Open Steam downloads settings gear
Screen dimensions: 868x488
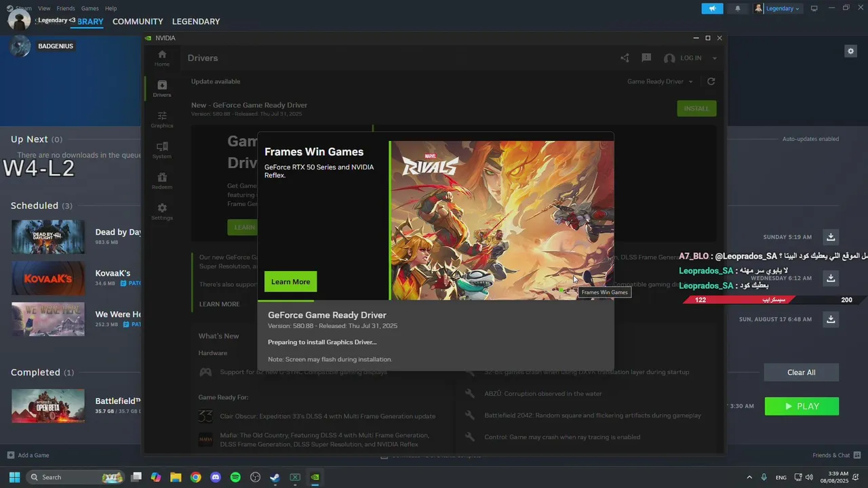(850, 51)
